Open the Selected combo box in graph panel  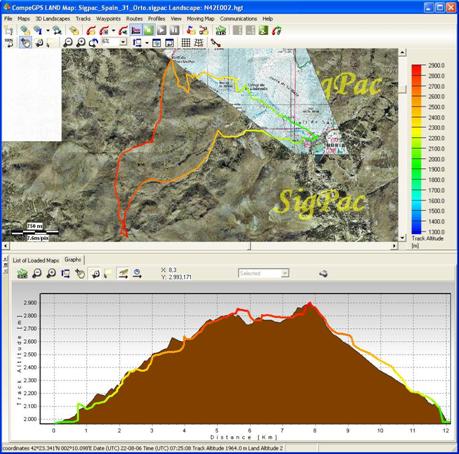click(x=263, y=273)
